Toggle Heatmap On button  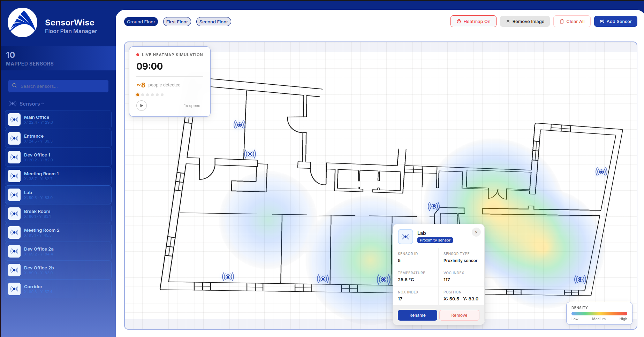pyautogui.click(x=473, y=21)
